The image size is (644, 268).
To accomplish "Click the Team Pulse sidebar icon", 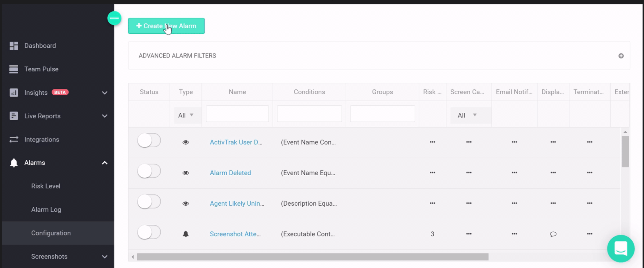I will pos(14,69).
